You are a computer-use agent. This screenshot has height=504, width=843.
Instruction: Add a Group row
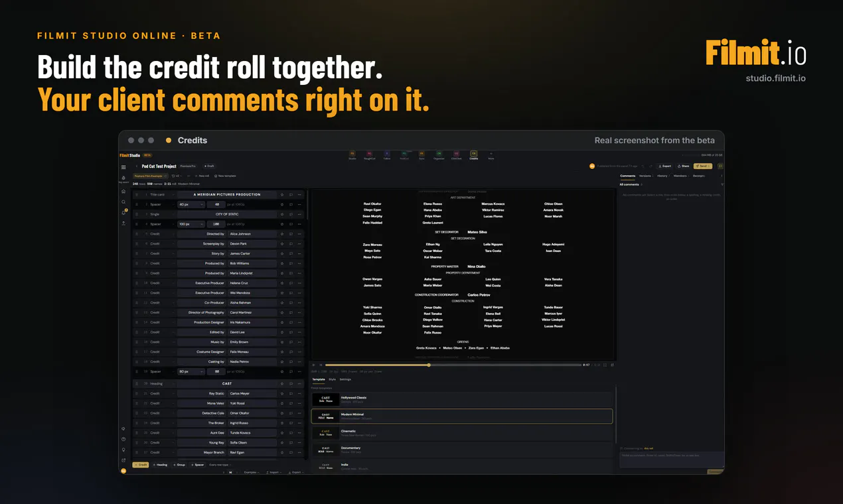(x=179, y=465)
